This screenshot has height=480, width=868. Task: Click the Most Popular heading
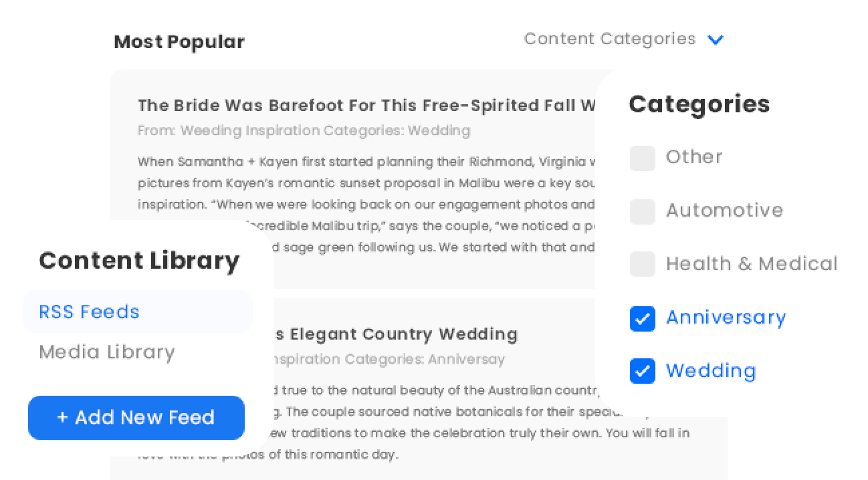[x=179, y=41]
